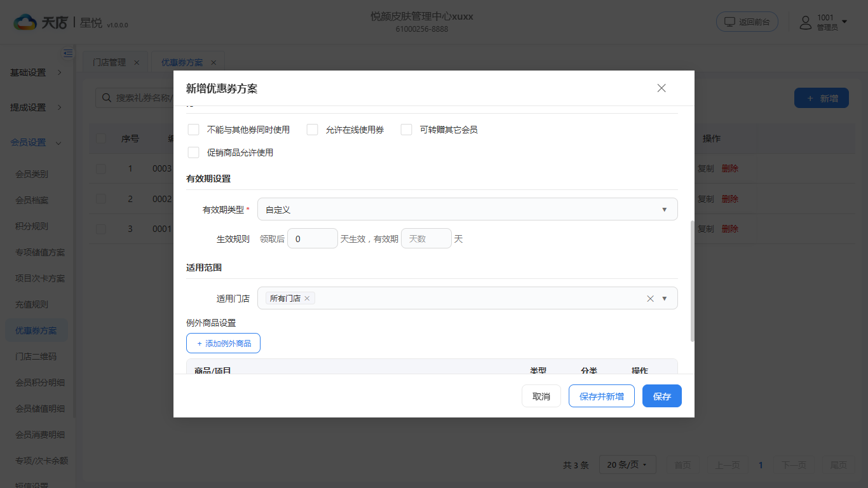
Task: Switch to 门店管理 tab
Action: point(109,62)
